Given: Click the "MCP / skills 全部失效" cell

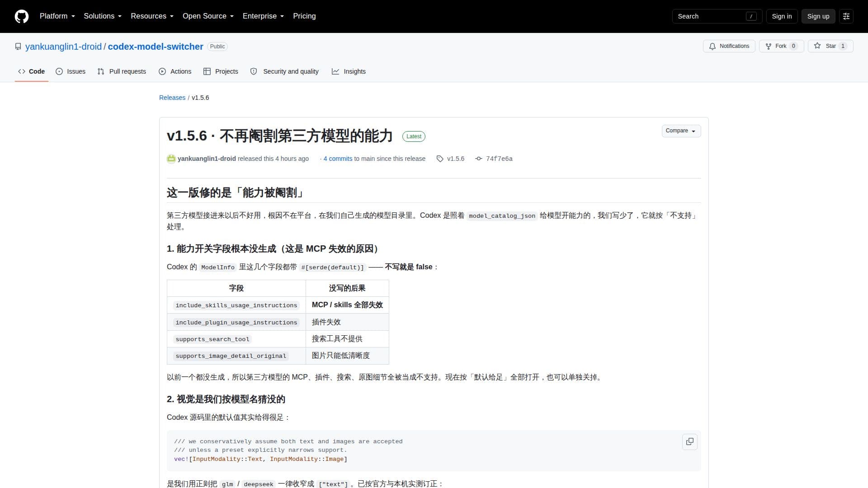Looking at the screenshot, I should point(347,305).
